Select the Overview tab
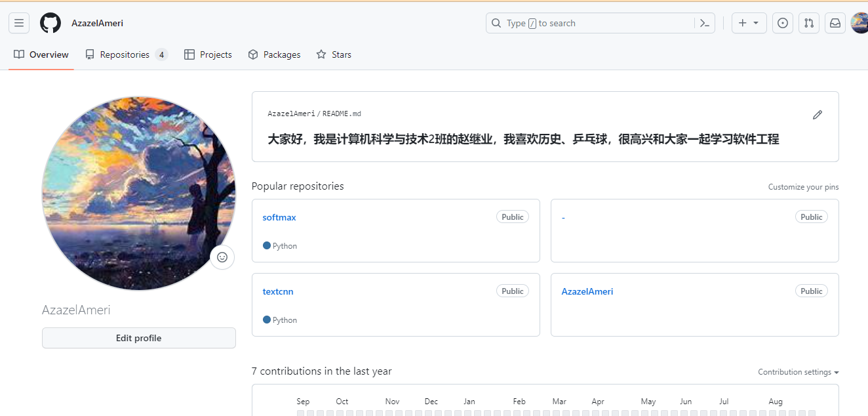Image resolution: width=868 pixels, height=416 pixels. [41, 54]
